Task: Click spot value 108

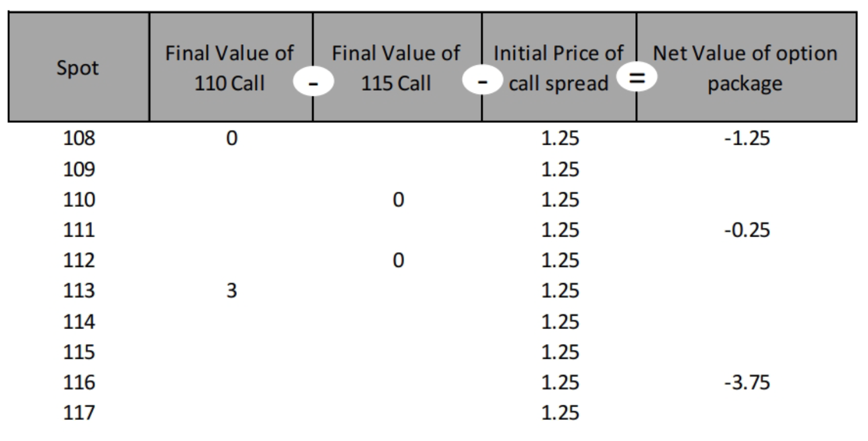Action: click(78, 140)
